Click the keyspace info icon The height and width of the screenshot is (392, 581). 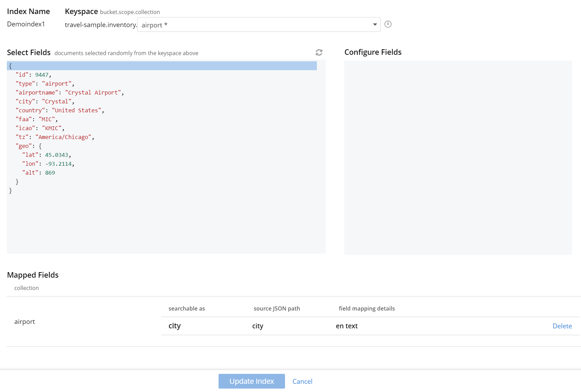pyautogui.click(x=388, y=24)
